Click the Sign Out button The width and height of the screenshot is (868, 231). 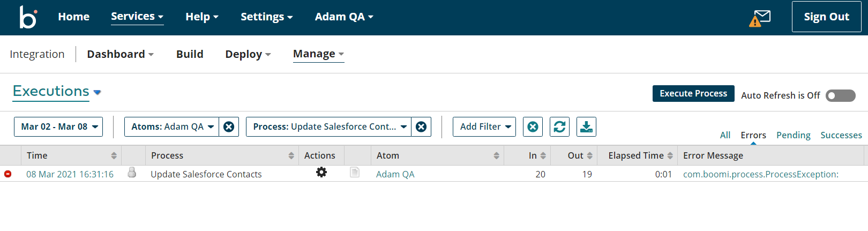[x=826, y=17]
